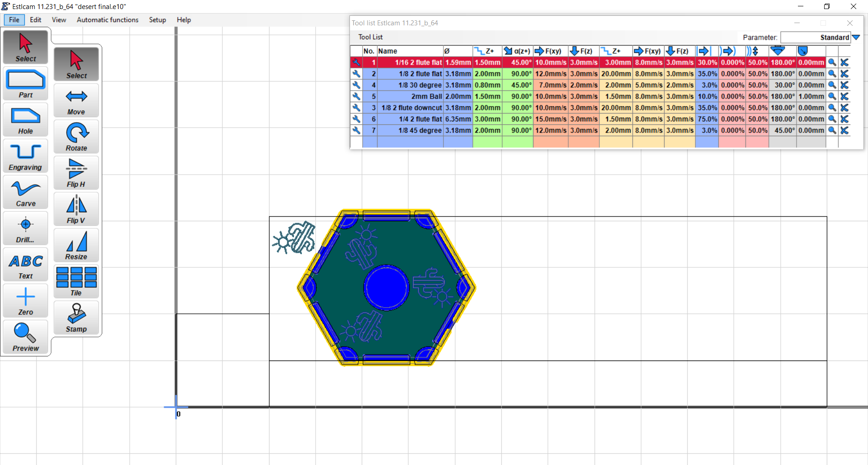This screenshot has width=868, height=465.
Task: Open the Edit menu
Action: (x=35, y=20)
